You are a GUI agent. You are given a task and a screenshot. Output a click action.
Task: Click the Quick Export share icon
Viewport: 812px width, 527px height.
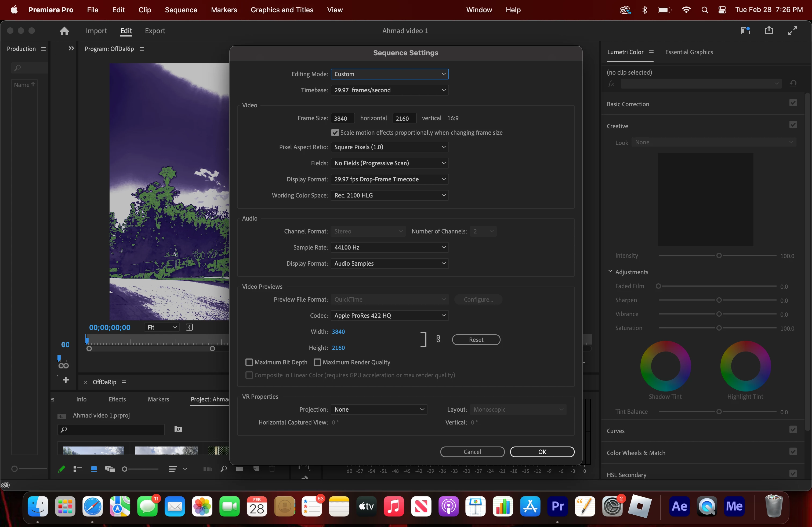coord(769,31)
